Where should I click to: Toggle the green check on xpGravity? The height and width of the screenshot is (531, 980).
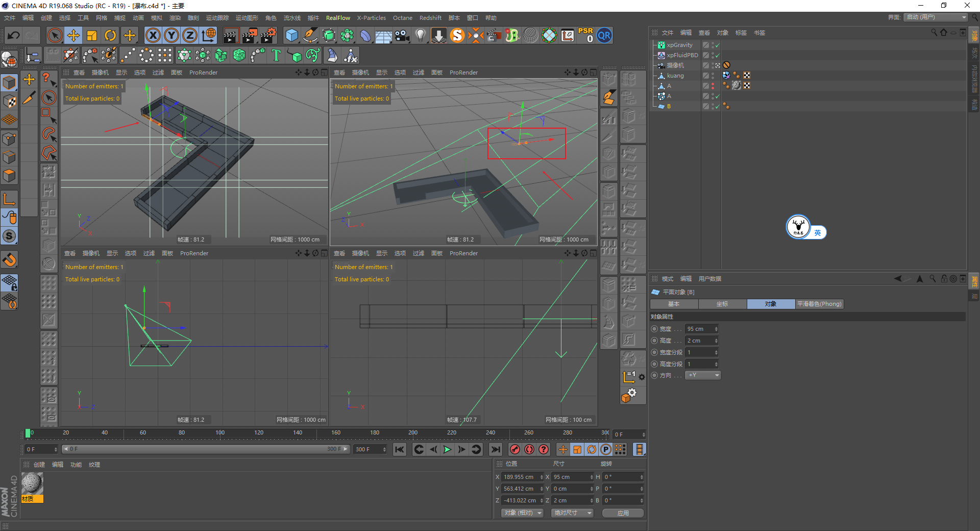[x=717, y=45]
